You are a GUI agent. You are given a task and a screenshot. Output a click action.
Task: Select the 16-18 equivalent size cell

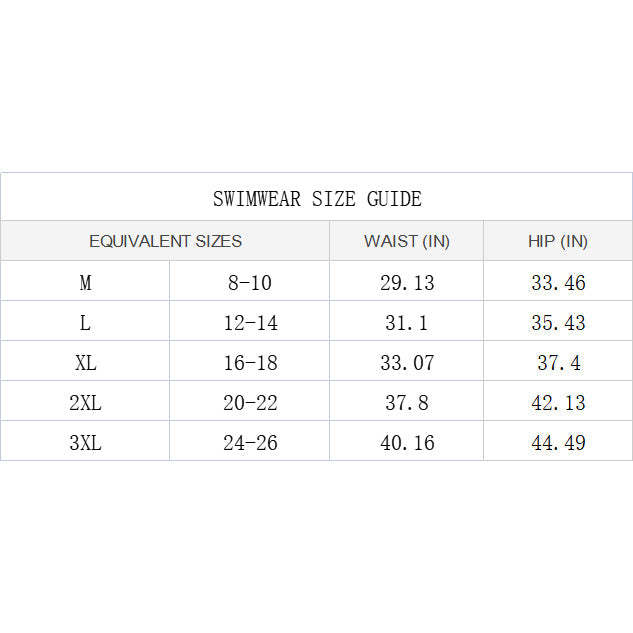coord(250,363)
